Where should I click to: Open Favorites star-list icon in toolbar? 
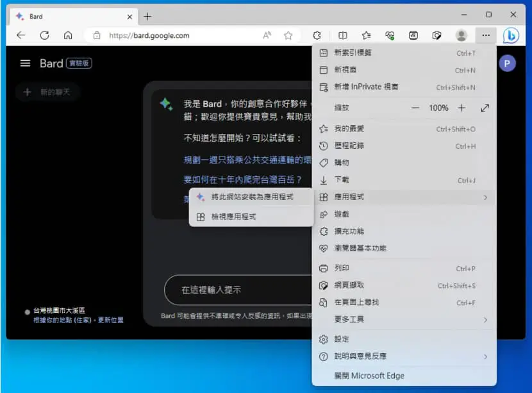pos(367,35)
